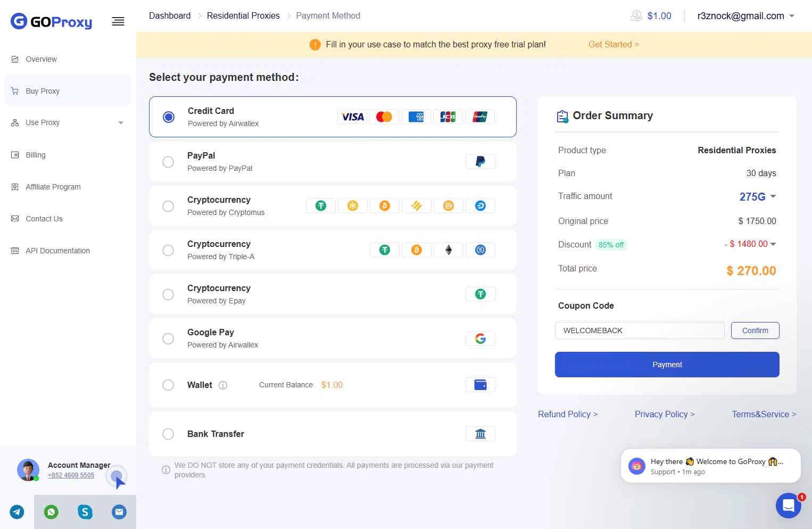Viewport: 812px width, 529px height.
Task: Open the Terms&Service link
Action: click(x=764, y=414)
